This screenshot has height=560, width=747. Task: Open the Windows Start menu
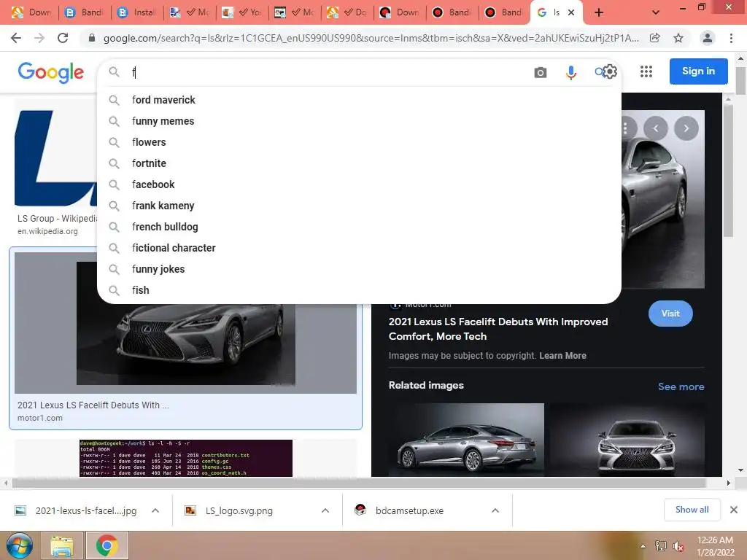point(19,545)
